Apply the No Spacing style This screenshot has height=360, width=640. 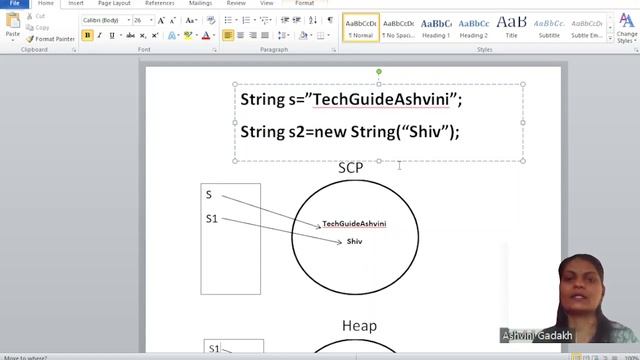(398, 27)
